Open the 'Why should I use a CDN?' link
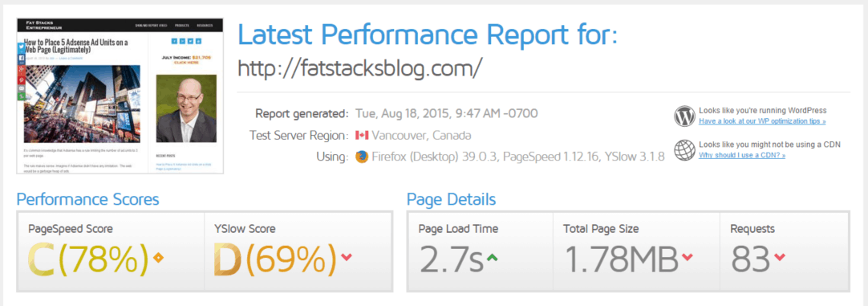 click(742, 155)
